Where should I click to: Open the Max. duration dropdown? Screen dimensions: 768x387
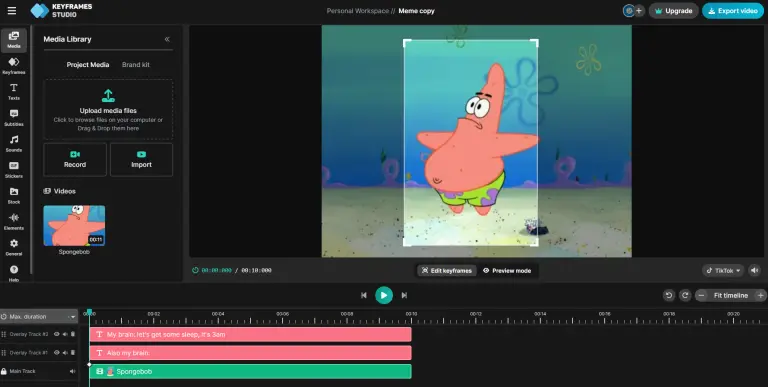click(39, 317)
